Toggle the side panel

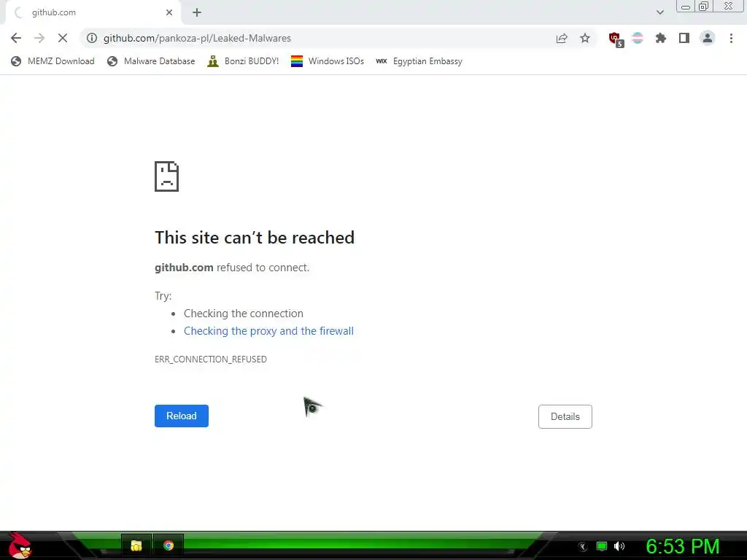pos(684,38)
